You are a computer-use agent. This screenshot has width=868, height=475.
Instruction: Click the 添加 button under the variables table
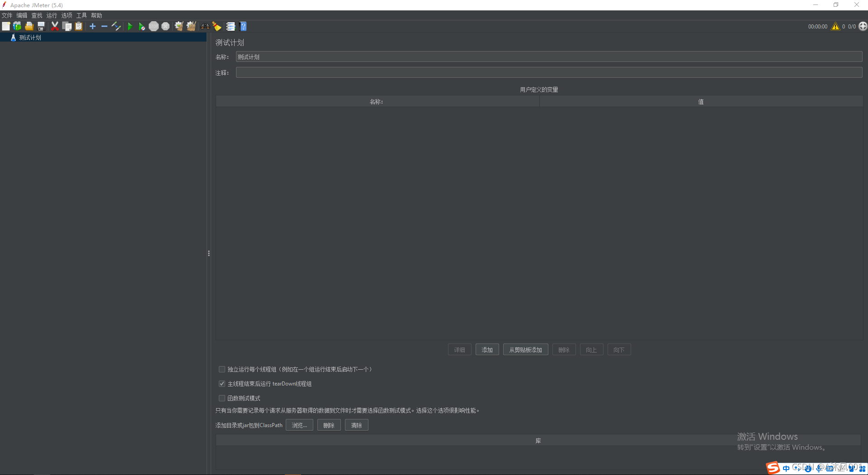(487, 350)
